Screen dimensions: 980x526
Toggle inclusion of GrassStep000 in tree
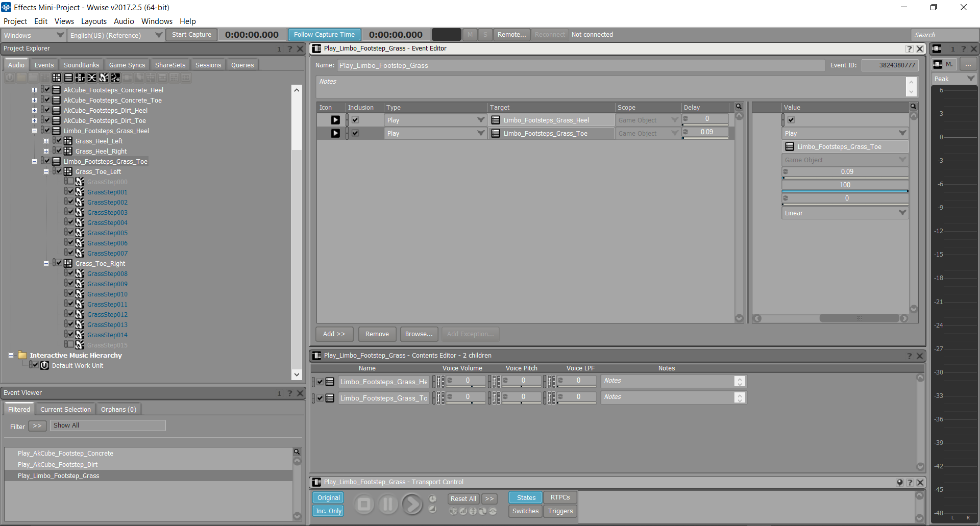70,181
